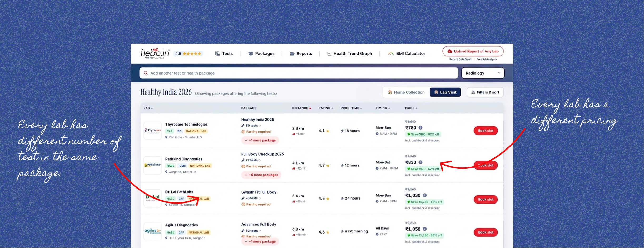Sort by DISTANCE column header
Viewport: 644px width, 248px height.
coord(301,108)
